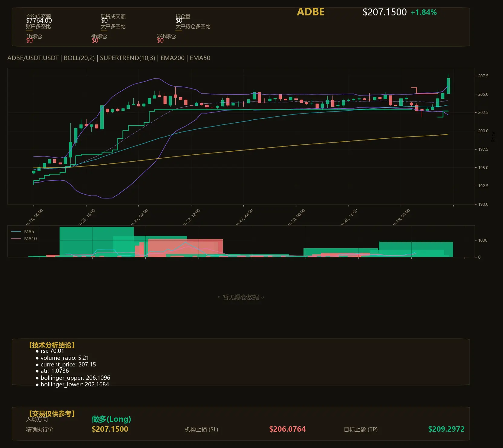Click the chart title ADBE/USDT:USDT indicators line
The image size is (503, 448).
pos(109,58)
